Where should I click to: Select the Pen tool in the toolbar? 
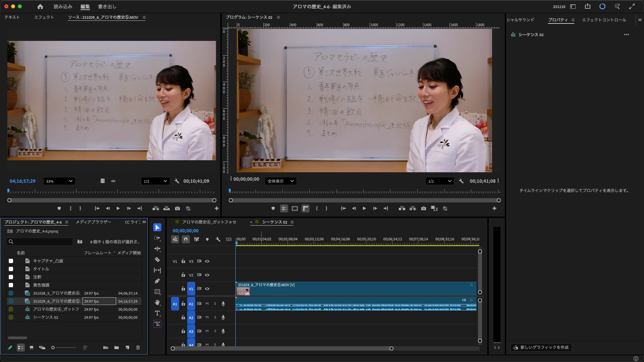click(157, 281)
